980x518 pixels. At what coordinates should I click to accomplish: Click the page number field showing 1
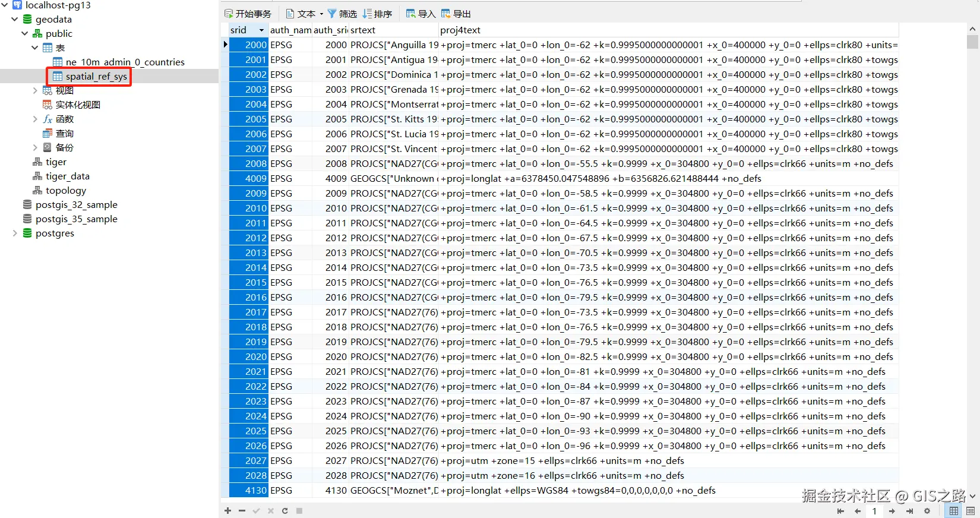coord(874,511)
